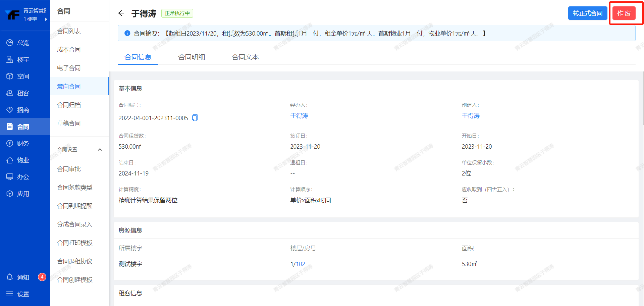Switch to the 合同明细 tab
The height and width of the screenshot is (306, 644).
click(192, 57)
